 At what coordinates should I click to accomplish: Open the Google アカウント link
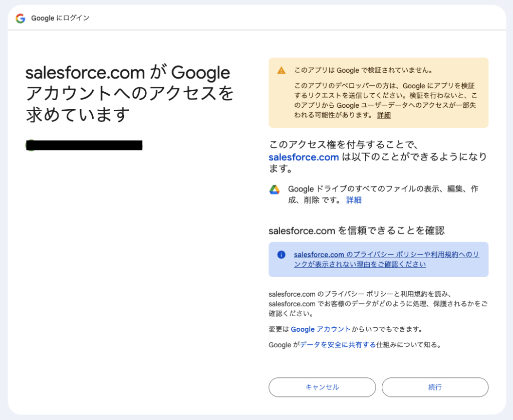click(321, 329)
